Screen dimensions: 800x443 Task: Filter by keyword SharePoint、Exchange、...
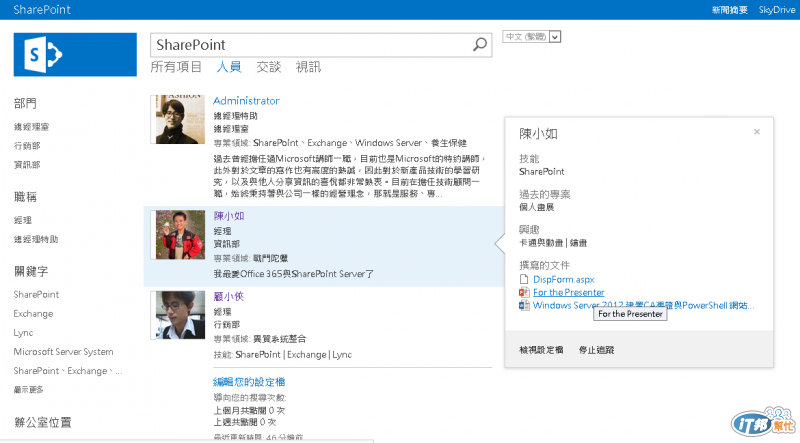68,371
